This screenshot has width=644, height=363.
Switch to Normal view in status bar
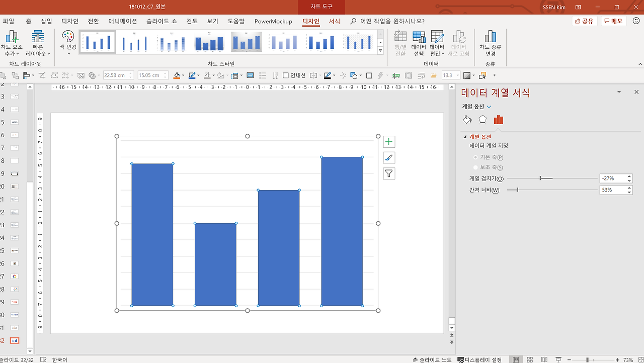[516, 360]
